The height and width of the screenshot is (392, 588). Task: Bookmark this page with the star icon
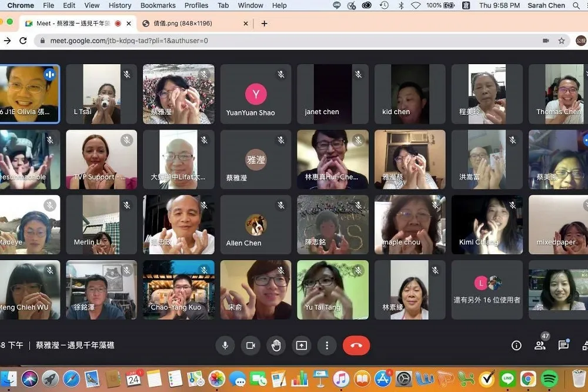[x=562, y=41]
